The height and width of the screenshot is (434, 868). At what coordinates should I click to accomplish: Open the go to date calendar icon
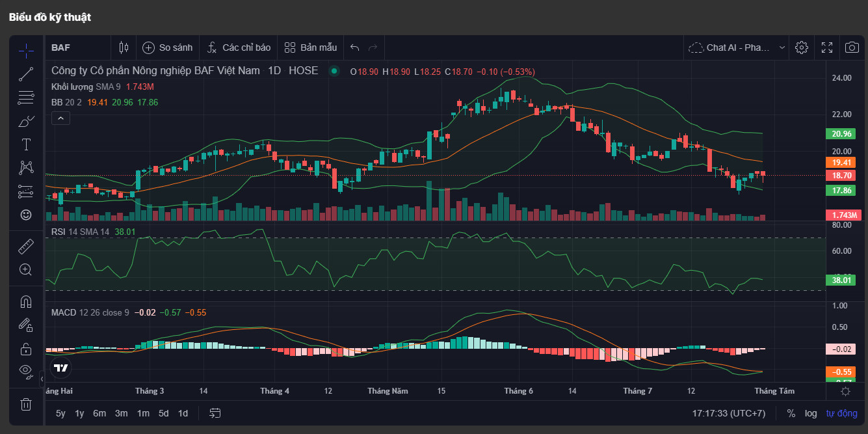[215, 413]
